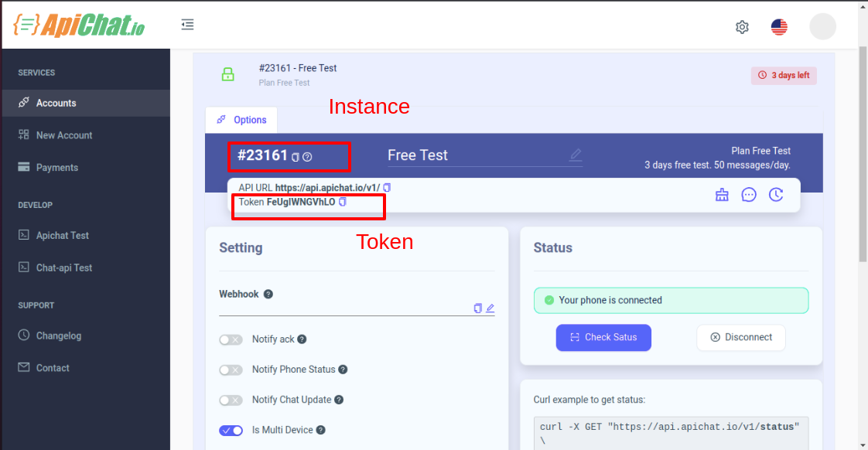Click the chat bubble icon in API bar

(x=749, y=195)
